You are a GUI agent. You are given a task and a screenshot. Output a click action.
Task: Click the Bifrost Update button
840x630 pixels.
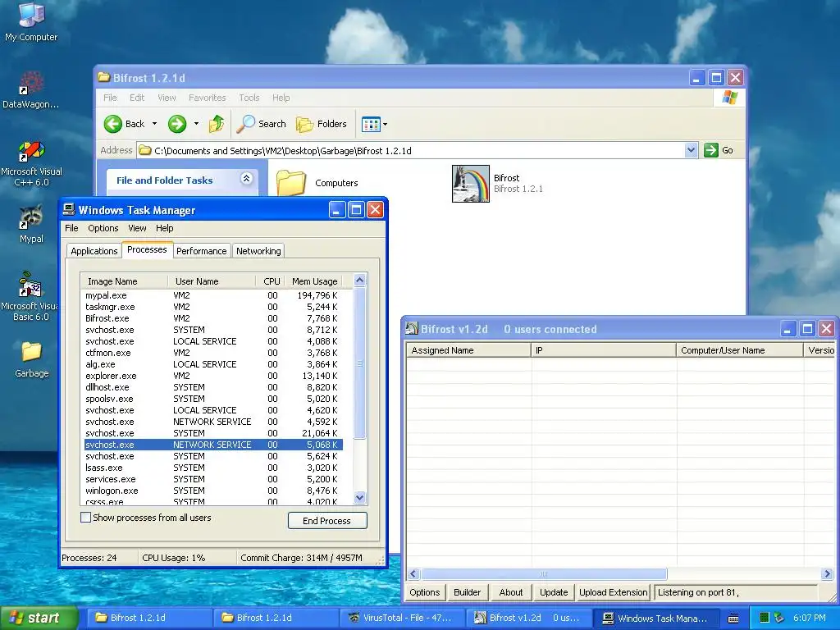pos(554,592)
